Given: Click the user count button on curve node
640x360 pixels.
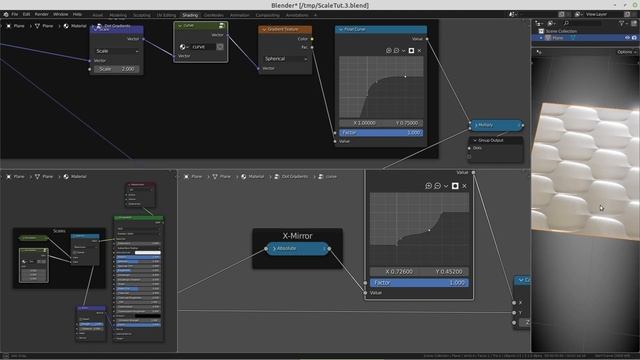Looking at the screenshot, I should [220, 47].
